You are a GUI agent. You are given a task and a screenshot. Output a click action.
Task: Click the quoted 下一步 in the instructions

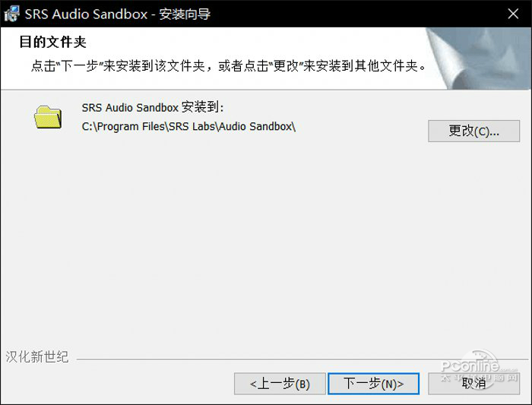(79, 66)
